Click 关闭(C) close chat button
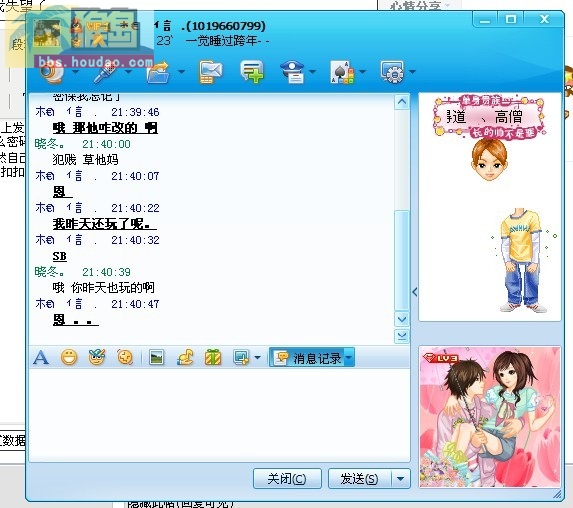Screen dimensions: 573x508 (x=287, y=479)
